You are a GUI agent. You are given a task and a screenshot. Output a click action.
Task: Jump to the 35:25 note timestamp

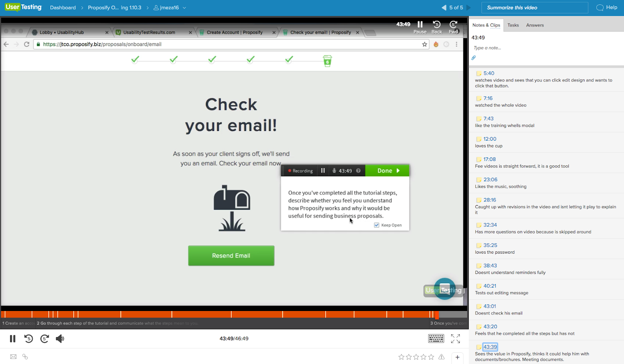[x=490, y=245]
